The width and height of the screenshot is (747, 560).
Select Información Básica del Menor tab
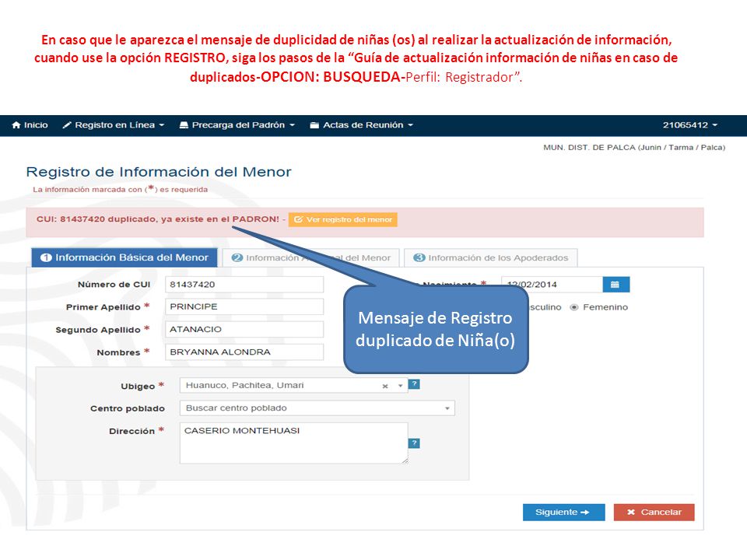[x=124, y=257]
